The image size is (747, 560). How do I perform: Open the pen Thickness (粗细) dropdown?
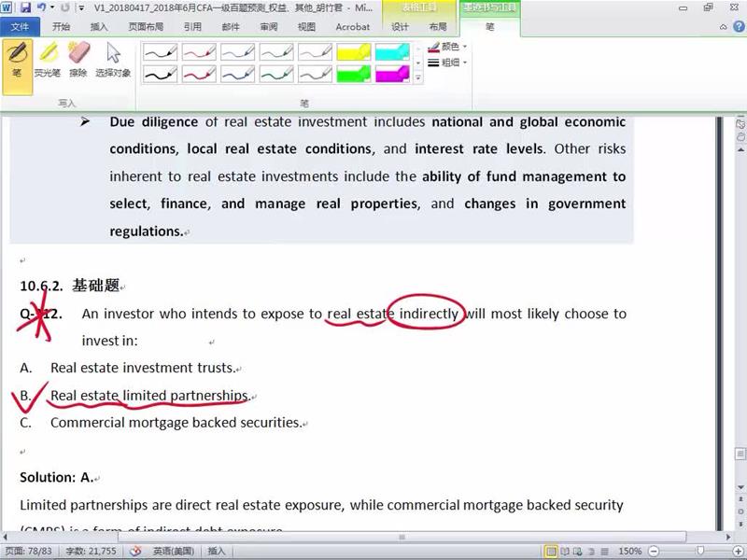pos(448,63)
